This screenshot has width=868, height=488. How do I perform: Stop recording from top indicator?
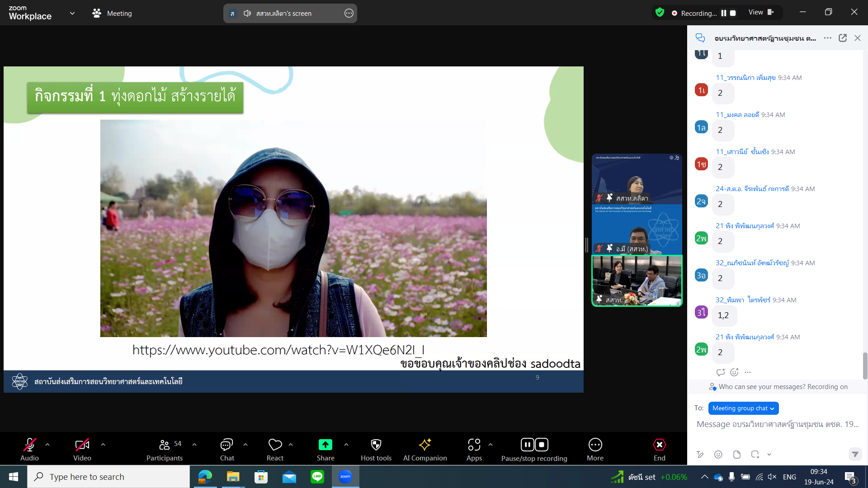click(733, 13)
